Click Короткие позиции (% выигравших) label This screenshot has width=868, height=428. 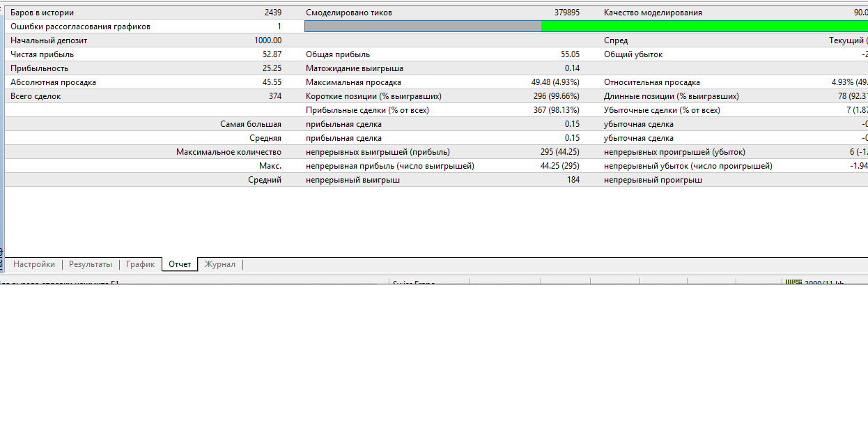pyautogui.click(x=373, y=96)
